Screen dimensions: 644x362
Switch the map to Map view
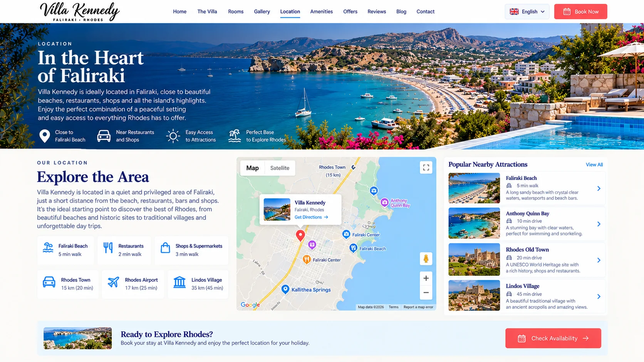252,168
